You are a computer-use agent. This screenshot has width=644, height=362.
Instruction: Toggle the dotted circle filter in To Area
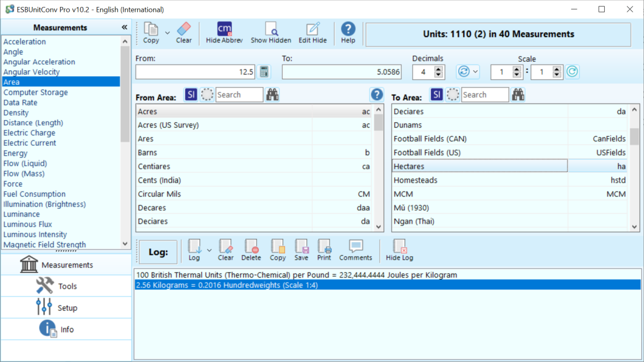453,95
